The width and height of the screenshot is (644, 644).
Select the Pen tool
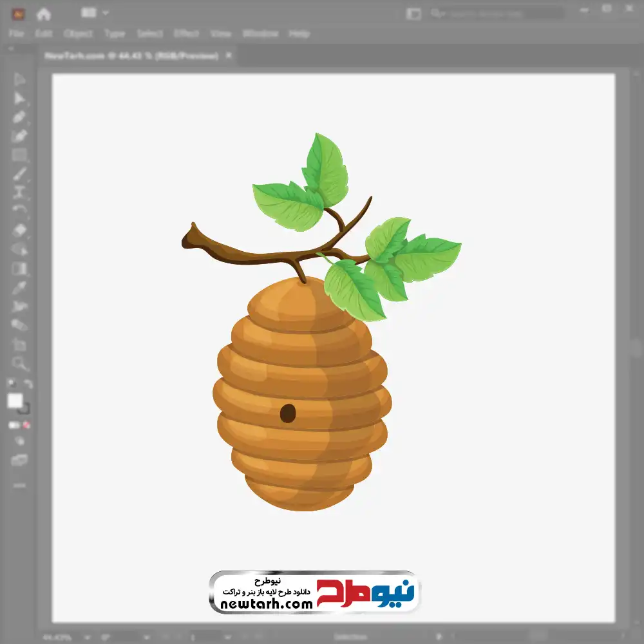pyautogui.click(x=19, y=117)
